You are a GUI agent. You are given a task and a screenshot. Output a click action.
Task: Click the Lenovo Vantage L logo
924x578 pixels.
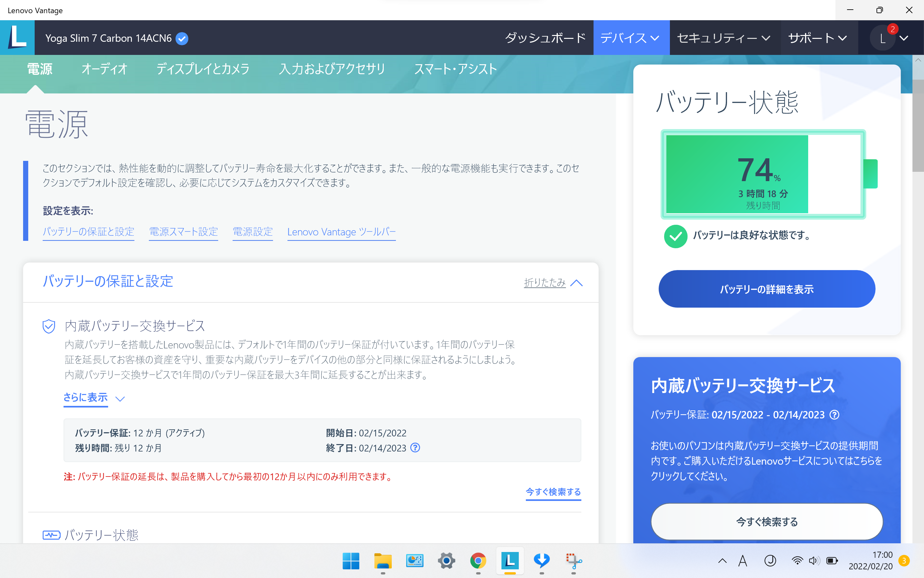pyautogui.click(x=17, y=38)
